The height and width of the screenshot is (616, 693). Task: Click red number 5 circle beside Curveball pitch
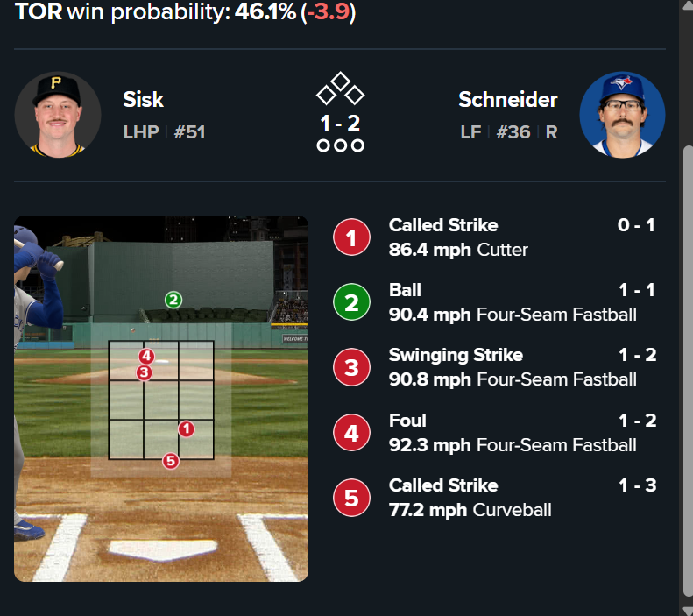pos(351,498)
